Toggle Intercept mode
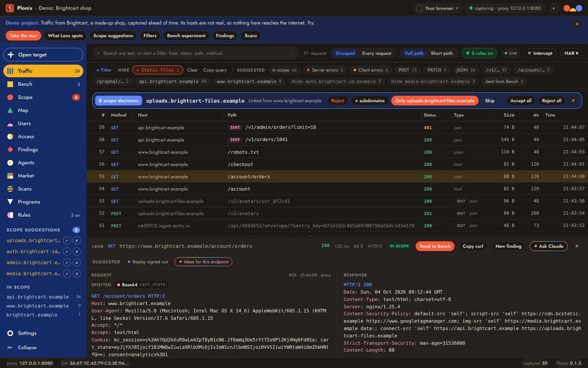This screenshot has height=368, width=588. coord(540,53)
